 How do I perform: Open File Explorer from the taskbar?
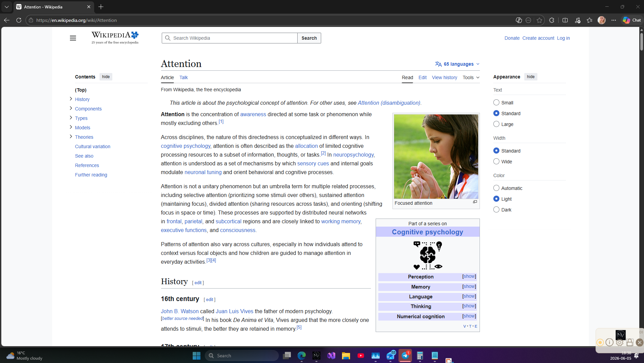(346, 356)
